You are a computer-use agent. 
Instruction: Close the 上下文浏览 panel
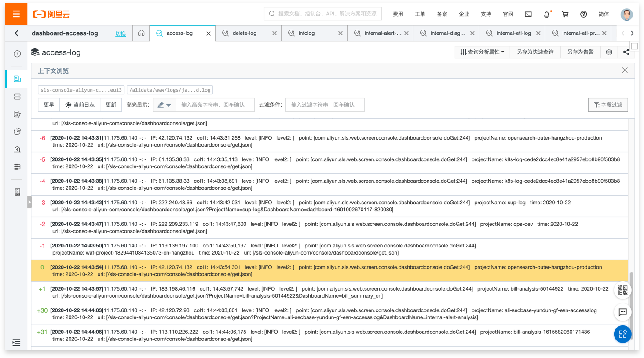point(625,70)
